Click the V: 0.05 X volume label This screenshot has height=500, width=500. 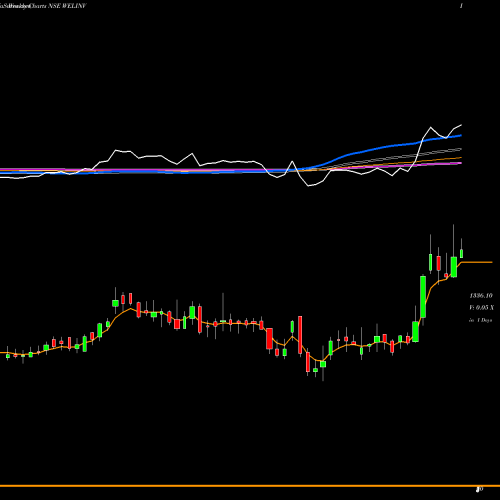481,307
